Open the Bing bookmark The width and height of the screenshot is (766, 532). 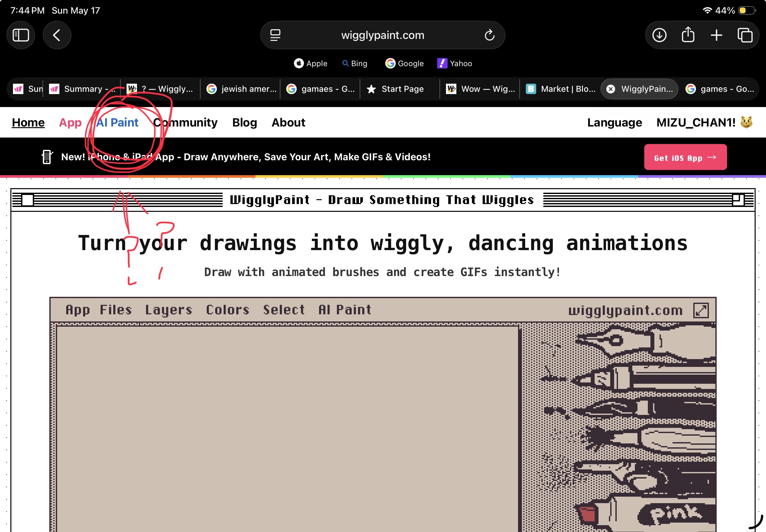click(x=355, y=63)
